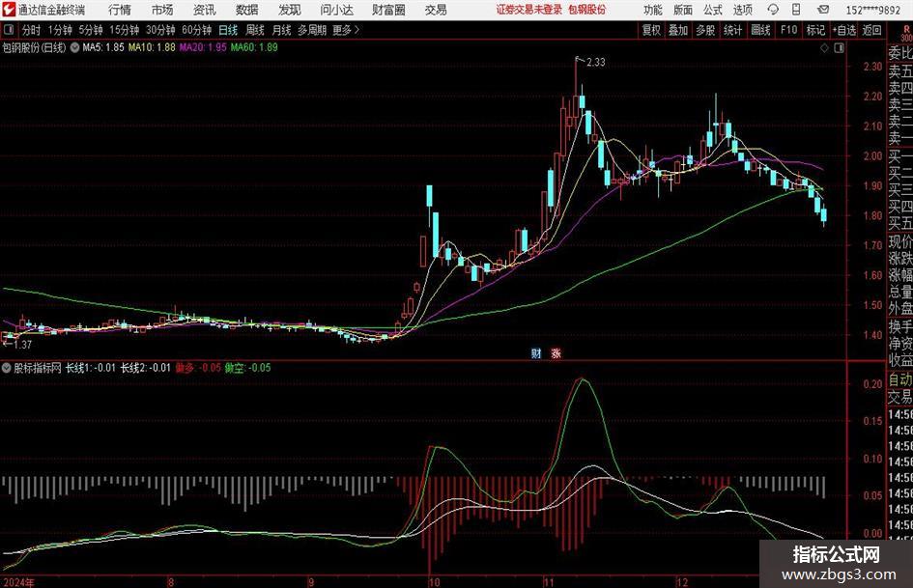
Task: Click the diamond icon at chart corner
Action: pos(824,48)
